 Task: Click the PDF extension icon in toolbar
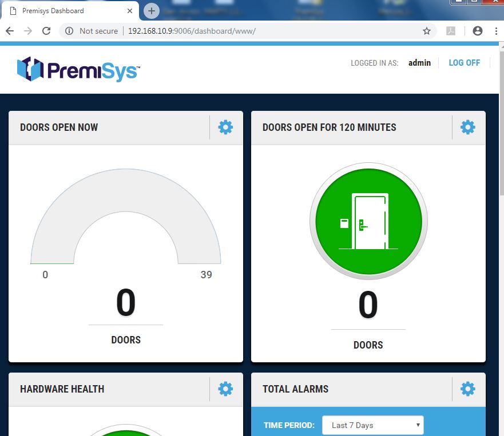point(451,31)
